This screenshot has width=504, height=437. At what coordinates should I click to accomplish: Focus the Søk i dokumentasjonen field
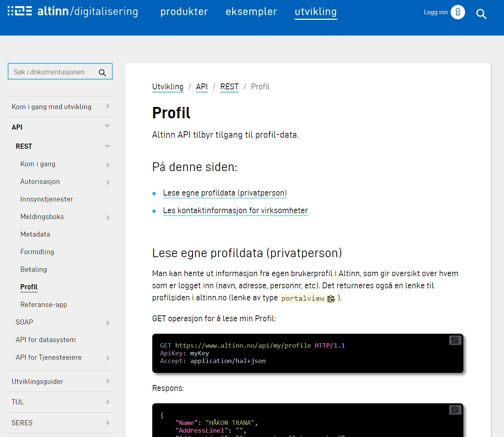60,71
